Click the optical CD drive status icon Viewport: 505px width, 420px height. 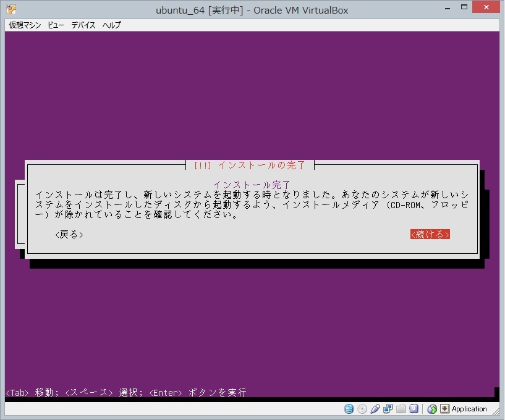coord(362,409)
